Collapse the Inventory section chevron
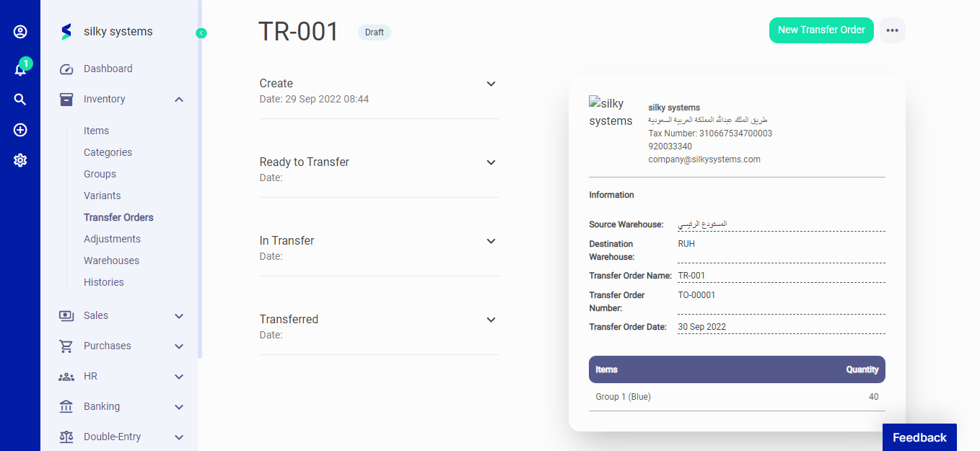This screenshot has width=980, height=451. point(178,99)
